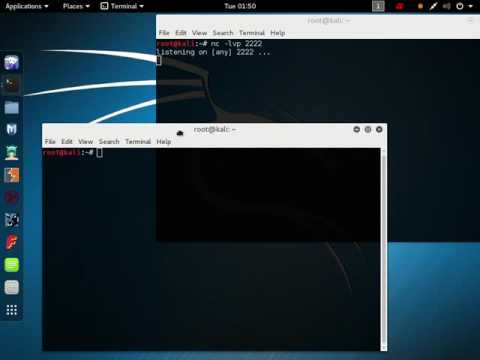480x360 pixels.
Task: Maximize the front terminal window
Action: coord(368,129)
